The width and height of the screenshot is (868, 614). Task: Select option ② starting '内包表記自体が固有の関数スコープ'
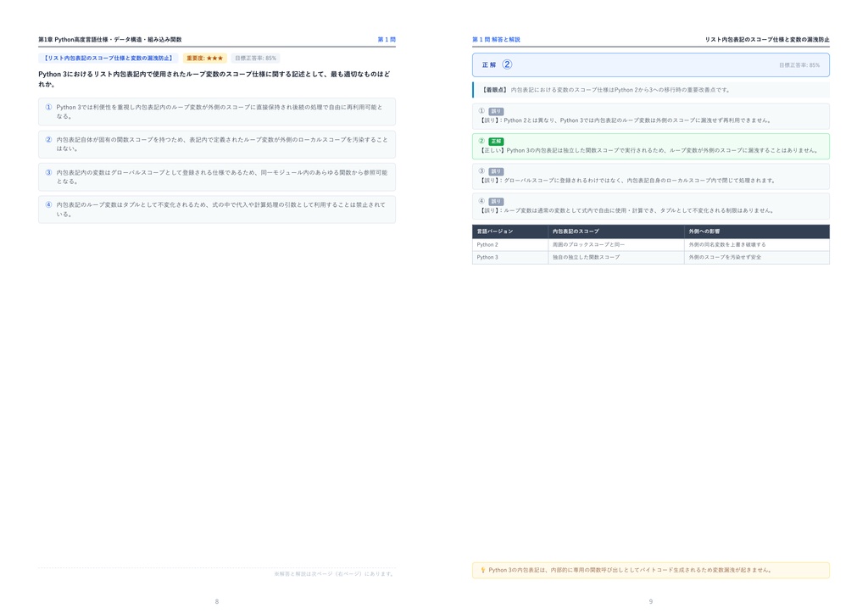pyautogui.click(x=217, y=144)
